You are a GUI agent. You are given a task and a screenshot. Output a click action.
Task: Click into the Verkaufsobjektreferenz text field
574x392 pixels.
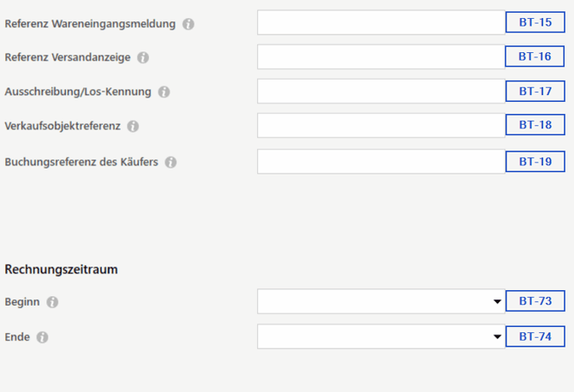pos(381,126)
